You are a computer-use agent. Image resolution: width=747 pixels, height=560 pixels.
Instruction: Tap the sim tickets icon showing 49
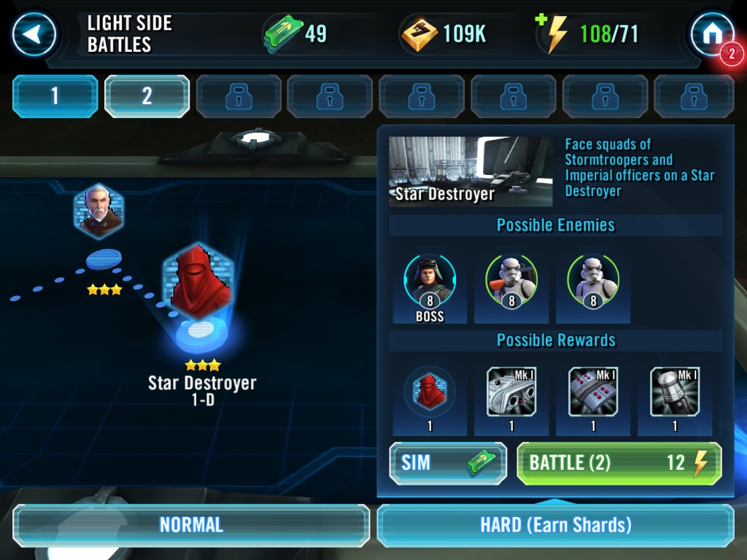click(283, 34)
